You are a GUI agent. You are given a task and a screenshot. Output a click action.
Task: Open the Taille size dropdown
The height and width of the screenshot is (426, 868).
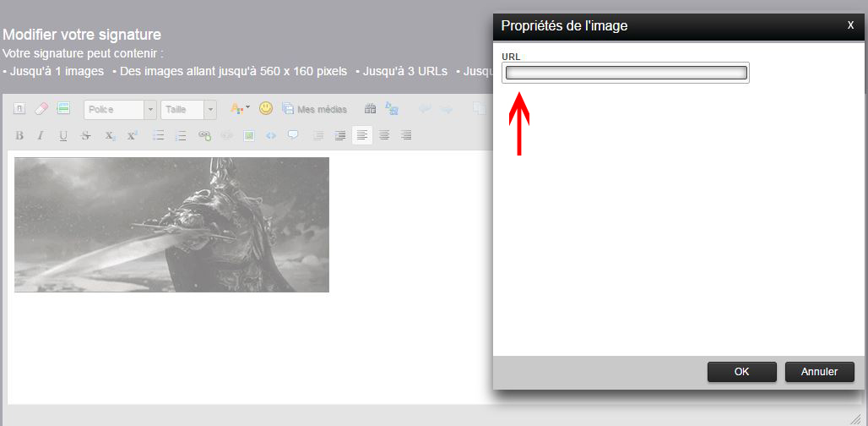point(188,110)
